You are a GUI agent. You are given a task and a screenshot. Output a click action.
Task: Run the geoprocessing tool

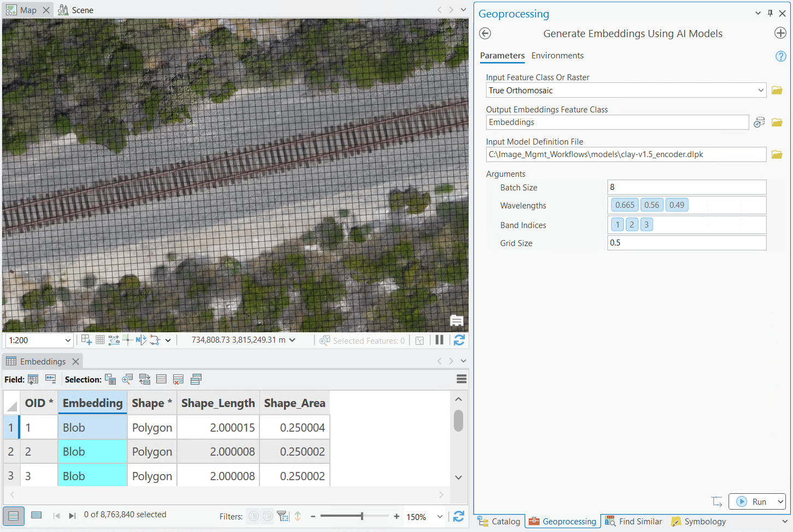pos(752,501)
